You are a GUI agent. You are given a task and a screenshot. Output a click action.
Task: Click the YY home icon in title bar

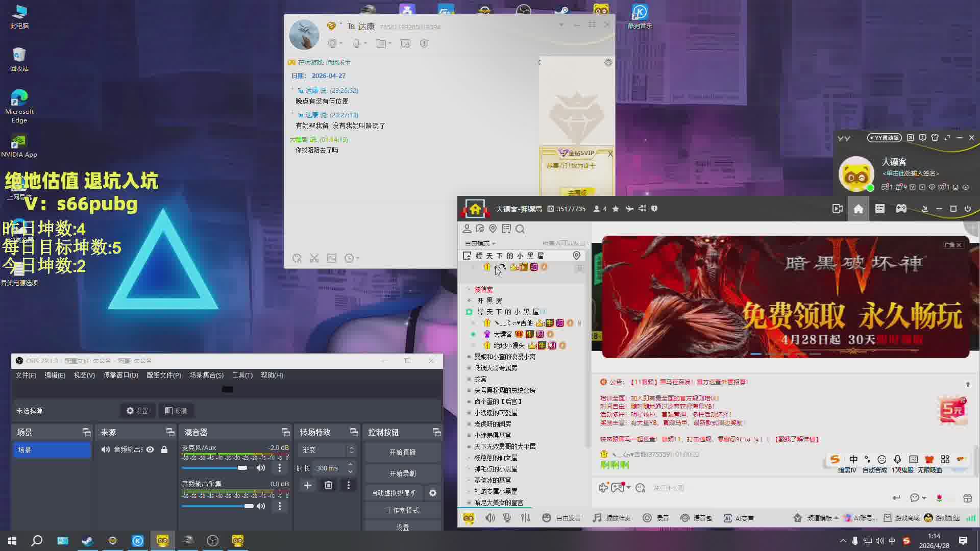click(x=858, y=209)
